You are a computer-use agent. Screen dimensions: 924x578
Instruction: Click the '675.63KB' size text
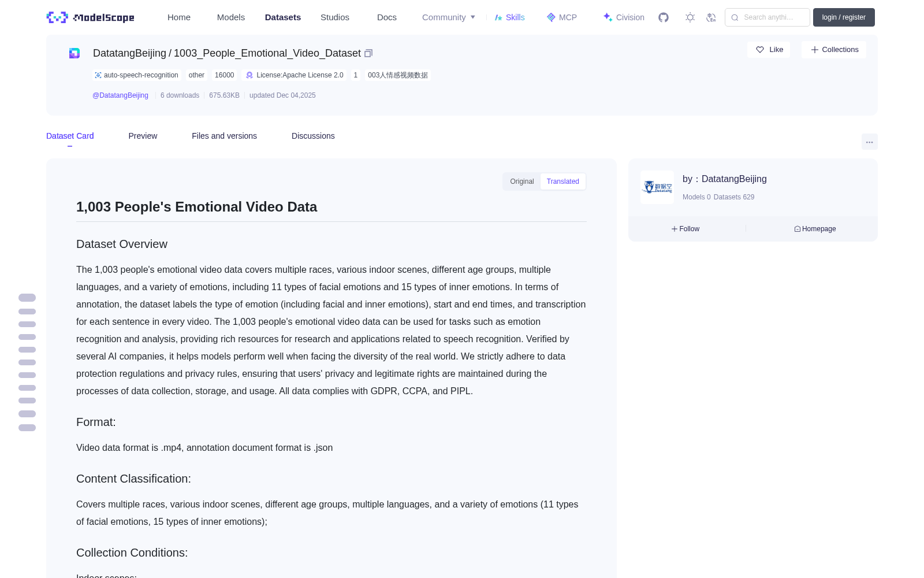tap(224, 95)
